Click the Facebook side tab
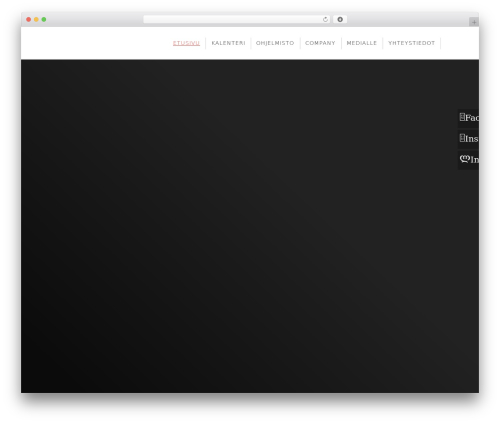This screenshot has width=500, height=423. (468, 118)
